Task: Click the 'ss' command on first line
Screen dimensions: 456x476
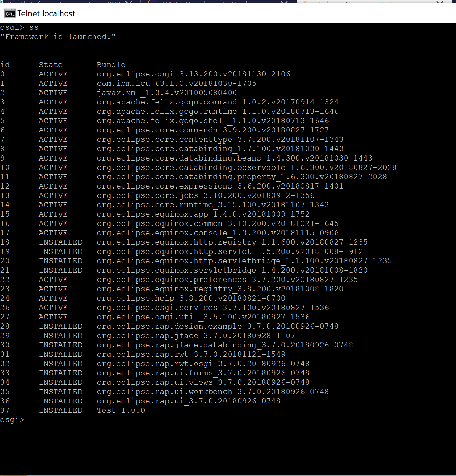Action: [34, 27]
